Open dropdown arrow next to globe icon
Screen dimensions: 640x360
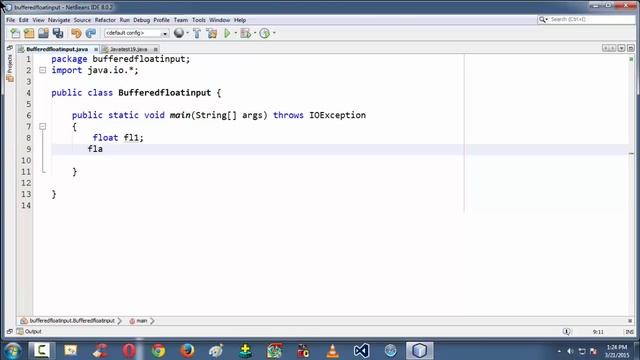[187, 33]
